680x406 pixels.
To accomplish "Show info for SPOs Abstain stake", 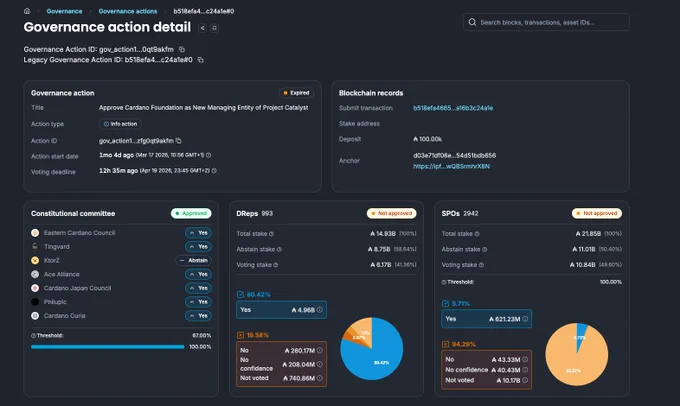I will tap(485, 249).
